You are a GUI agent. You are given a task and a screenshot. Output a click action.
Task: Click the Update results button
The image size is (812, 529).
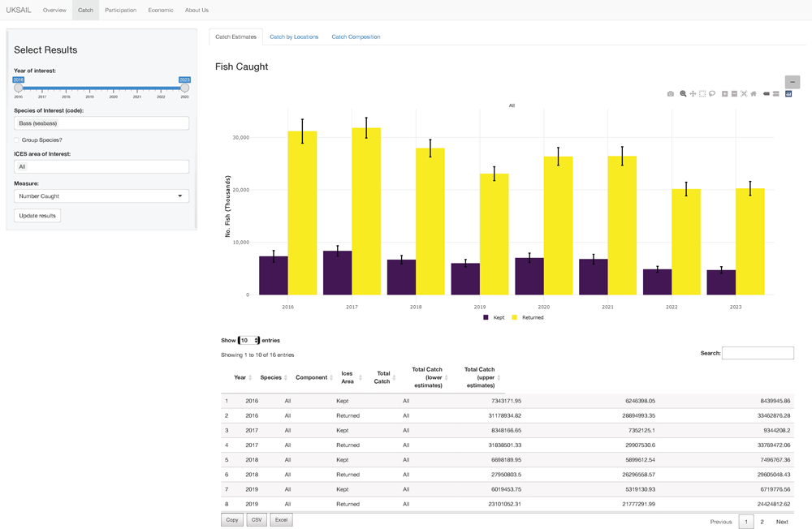37,216
